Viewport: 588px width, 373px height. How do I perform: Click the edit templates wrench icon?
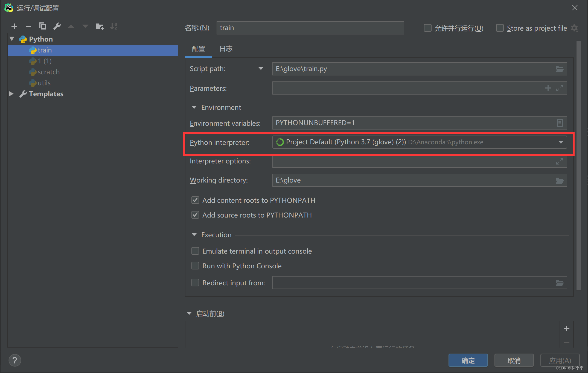point(57,26)
